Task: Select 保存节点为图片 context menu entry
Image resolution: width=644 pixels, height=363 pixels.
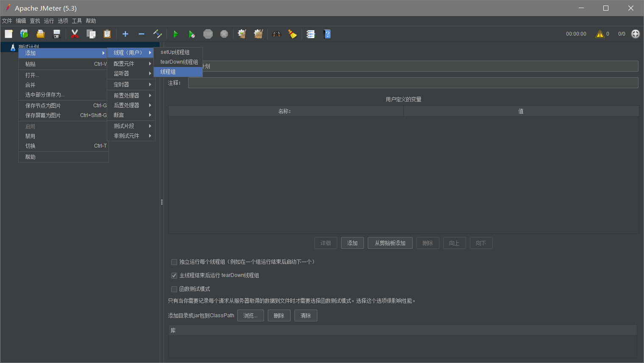Action: tap(64, 106)
